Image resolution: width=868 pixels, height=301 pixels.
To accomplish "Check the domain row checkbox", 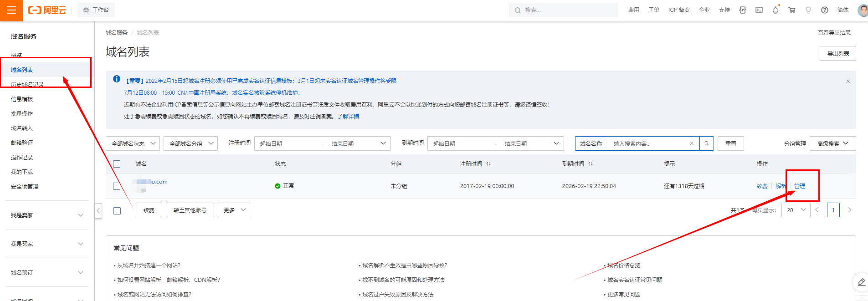I will [117, 186].
